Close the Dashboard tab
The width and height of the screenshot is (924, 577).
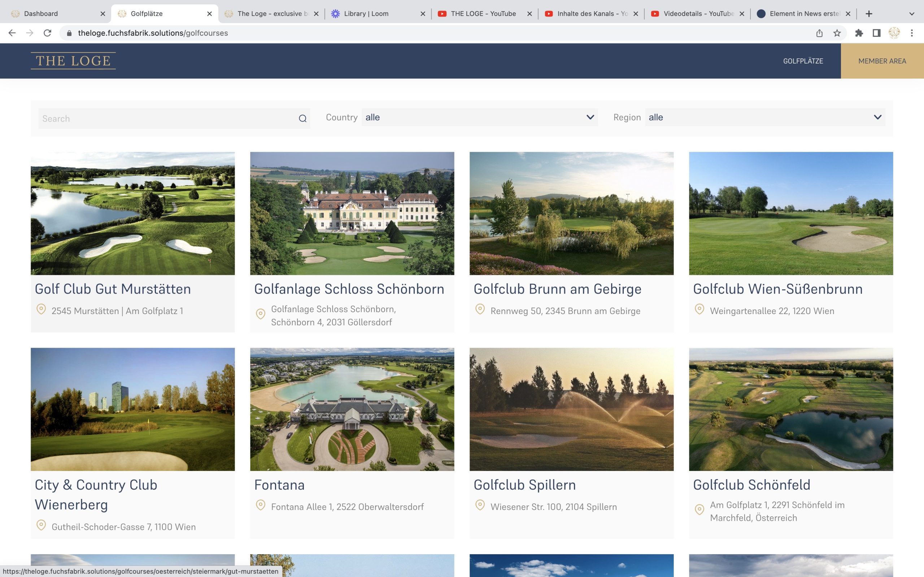pos(103,14)
